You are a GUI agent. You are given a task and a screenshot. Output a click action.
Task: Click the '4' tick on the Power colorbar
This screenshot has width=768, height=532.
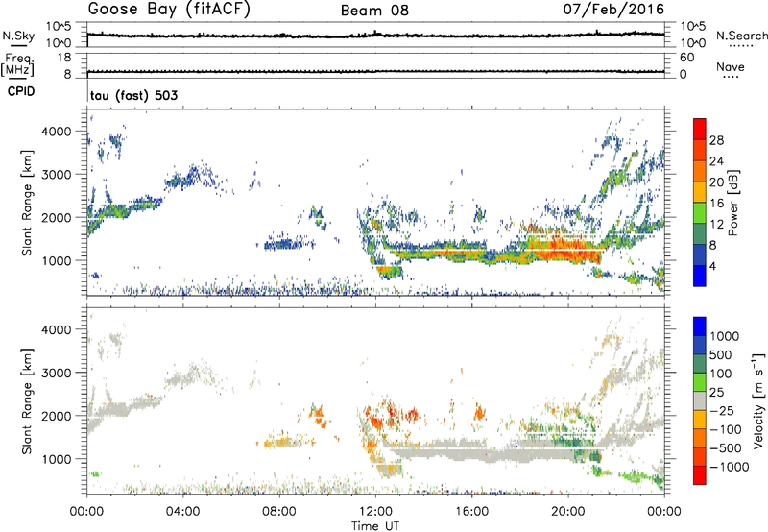(713, 266)
